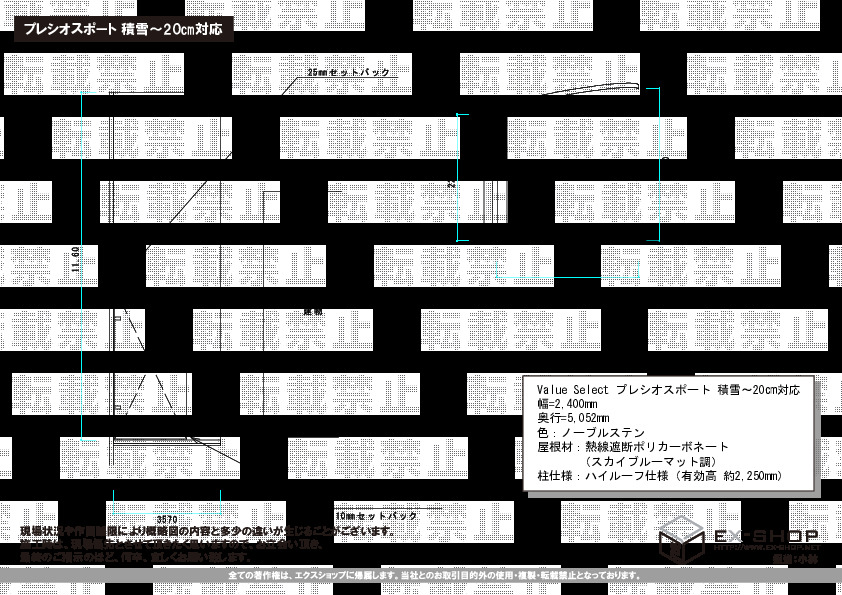Viewport: 842px width, 595px height.
Task: Click the 色：ノーブルステン color line
Action: click(x=591, y=433)
